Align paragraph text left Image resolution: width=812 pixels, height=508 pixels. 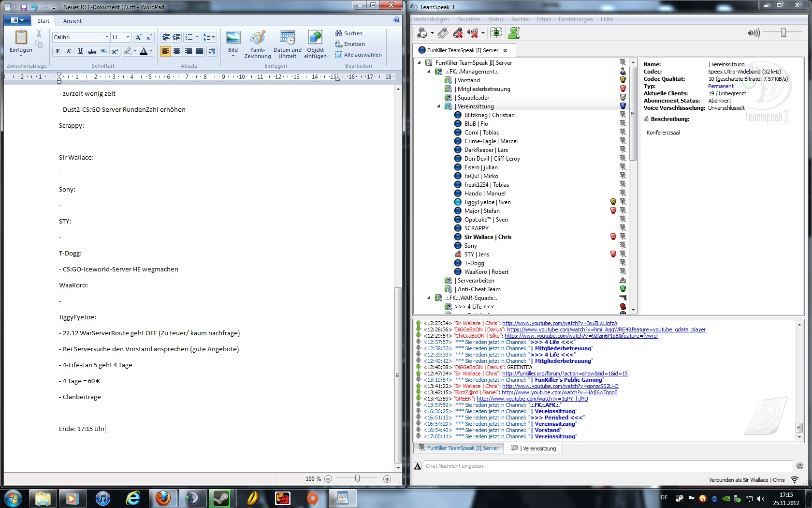[x=166, y=51]
